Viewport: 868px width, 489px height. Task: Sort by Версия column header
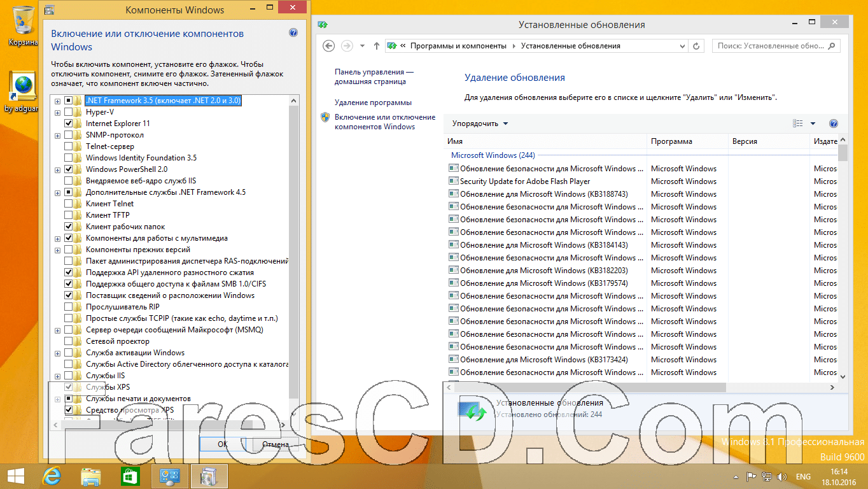[x=769, y=141]
